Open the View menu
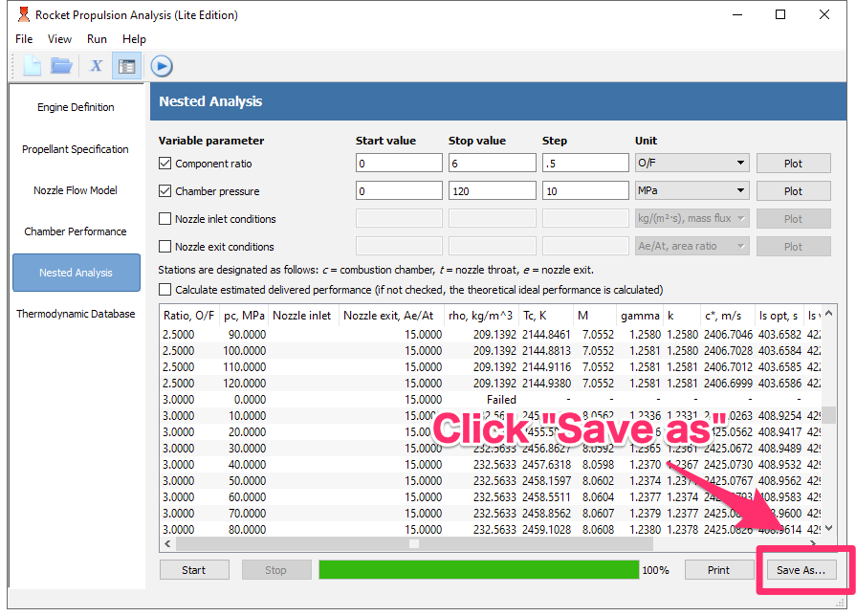Screen dimensions: 856x616 click(x=59, y=39)
